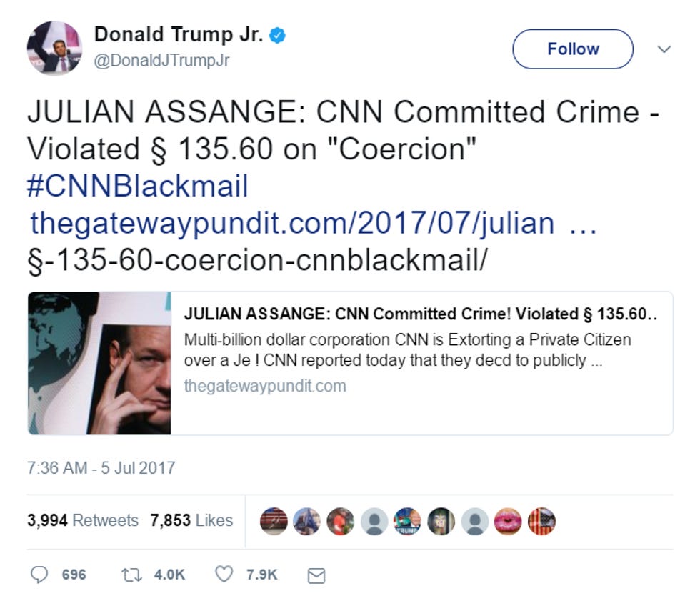Open the red lips liker avatar
This screenshot has height=606, width=700.
(508, 521)
